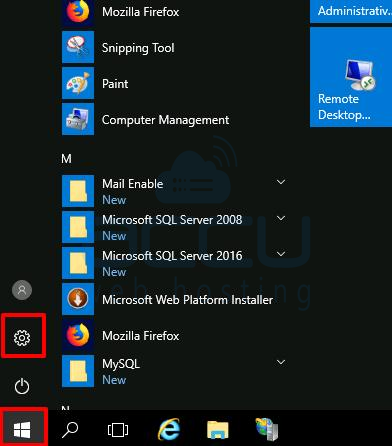Screen dimensions: 392x446
Task: Open File Explorer from the taskbar
Action: [x=218, y=430]
